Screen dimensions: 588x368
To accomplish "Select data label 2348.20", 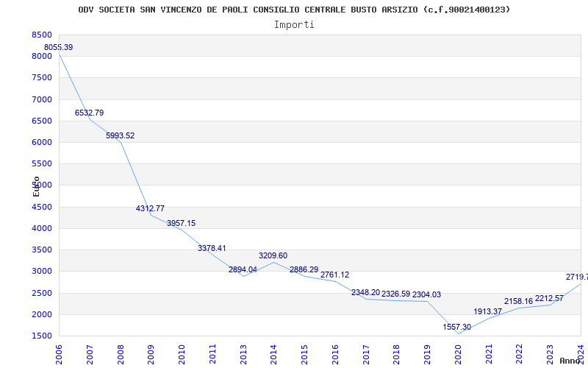I will (365, 292).
